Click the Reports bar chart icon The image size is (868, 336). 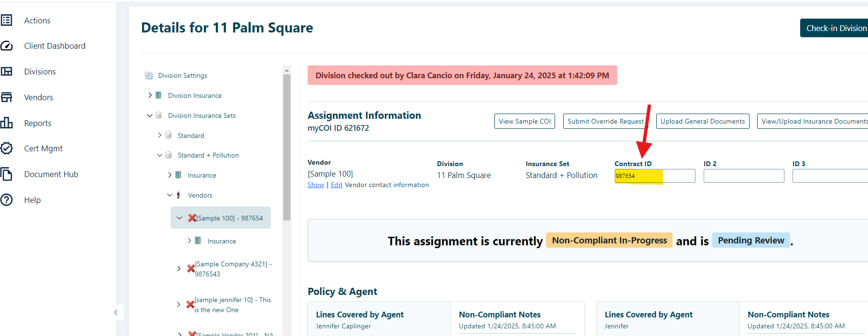pyautogui.click(x=7, y=123)
